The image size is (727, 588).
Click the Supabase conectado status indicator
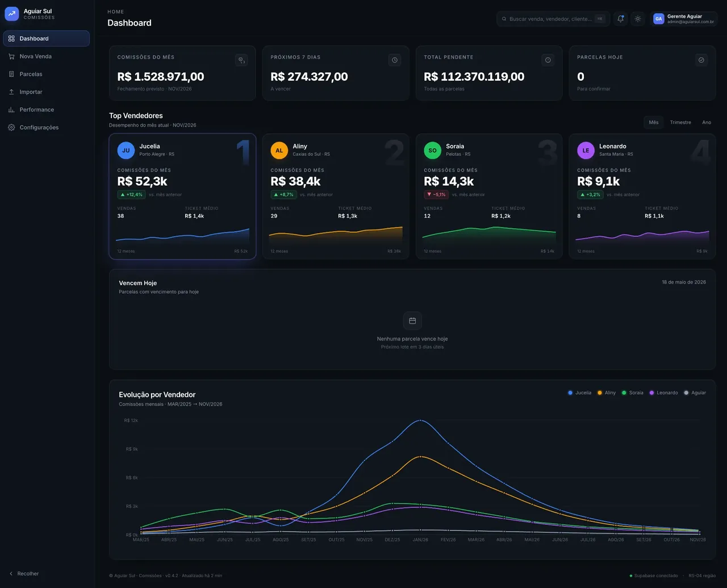[654, 576]
